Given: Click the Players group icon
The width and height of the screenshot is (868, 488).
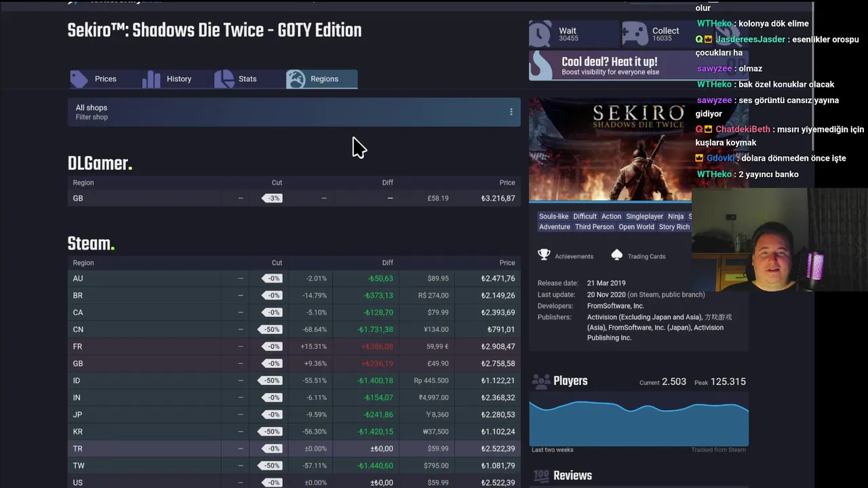Looking at the screenshot, I should click(541, 381).
